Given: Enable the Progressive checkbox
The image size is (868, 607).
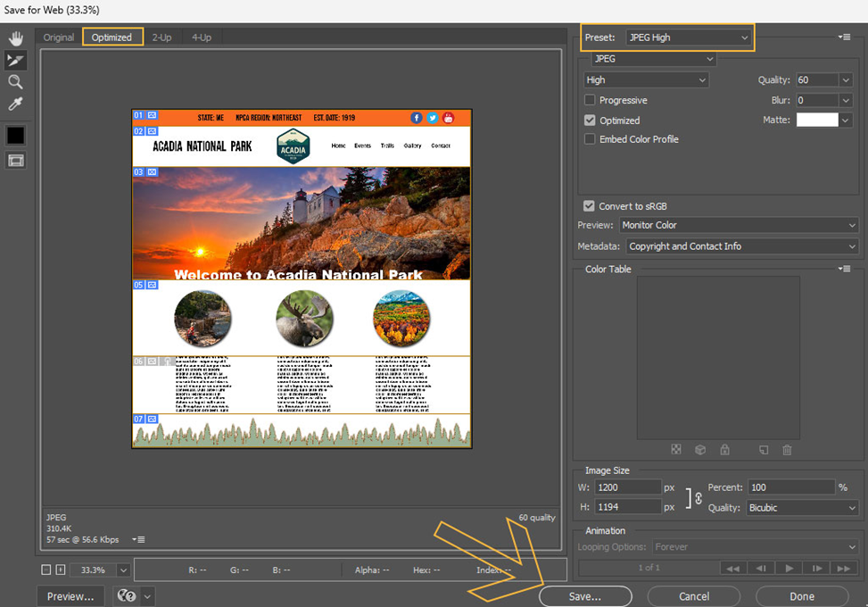Looking at the screenshot, I should click(590, 101).
